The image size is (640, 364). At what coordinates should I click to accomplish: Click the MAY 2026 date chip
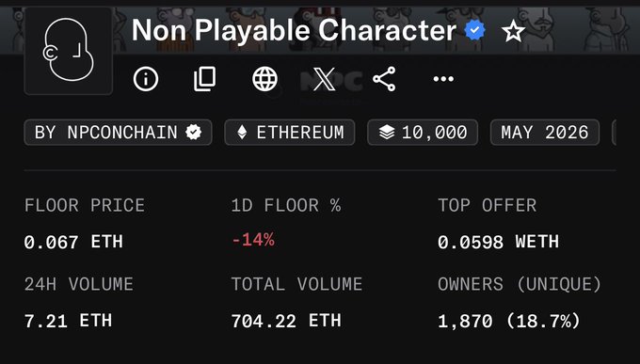click(x=545, y=133)
